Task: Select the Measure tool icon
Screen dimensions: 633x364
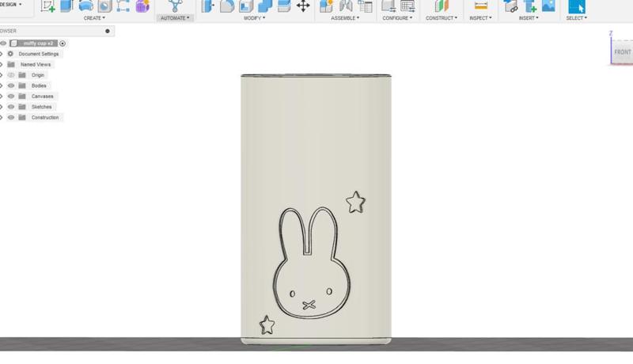Action: 480,6
